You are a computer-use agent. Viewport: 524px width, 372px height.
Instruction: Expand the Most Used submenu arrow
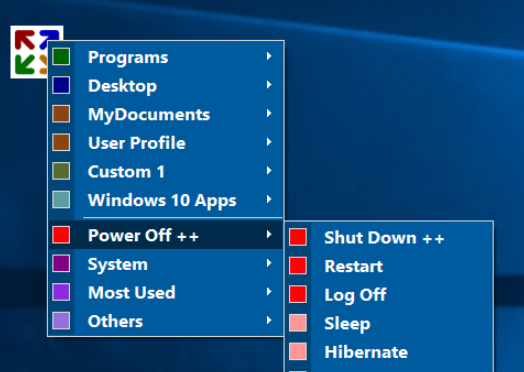[x=269, y=292]
